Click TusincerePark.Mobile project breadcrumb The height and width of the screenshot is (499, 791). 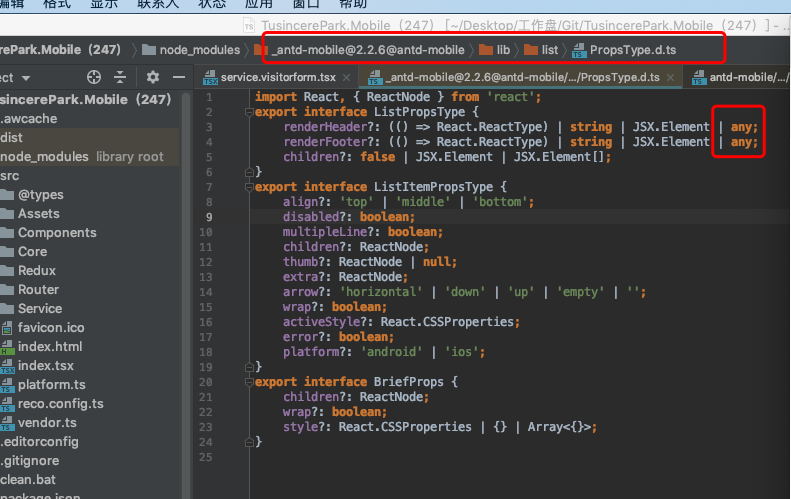click(61, 50)
